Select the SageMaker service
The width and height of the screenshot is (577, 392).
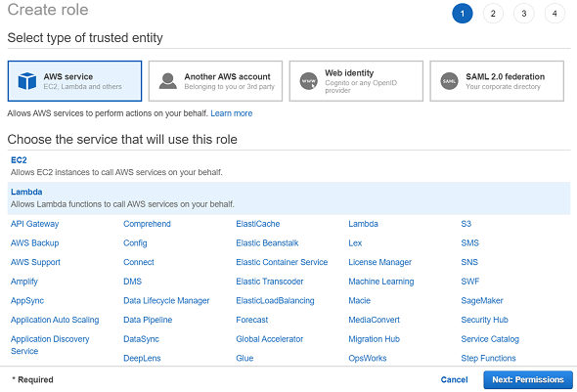482,300
